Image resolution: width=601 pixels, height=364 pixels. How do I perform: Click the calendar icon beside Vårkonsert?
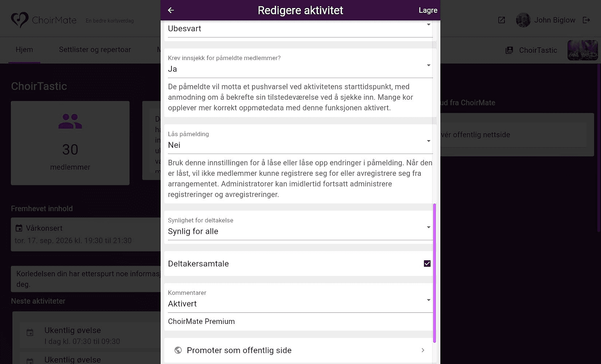(19, 228)
